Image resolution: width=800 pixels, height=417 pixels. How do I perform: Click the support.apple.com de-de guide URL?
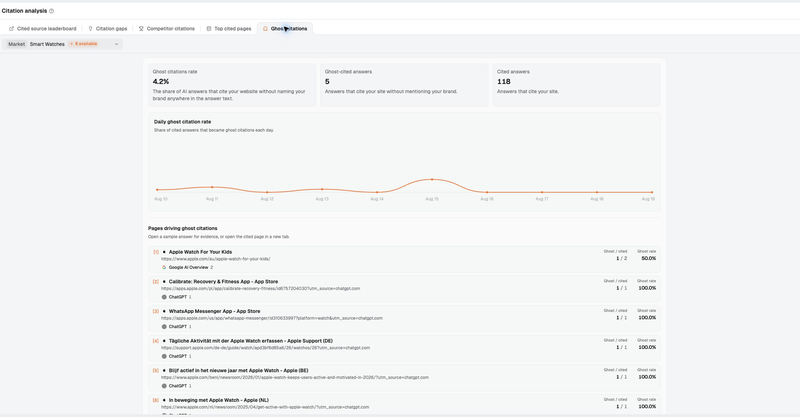(x=266, y=348)
